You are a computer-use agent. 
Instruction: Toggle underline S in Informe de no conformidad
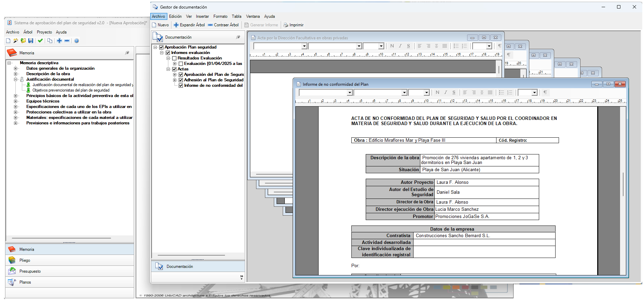(454, 93)
